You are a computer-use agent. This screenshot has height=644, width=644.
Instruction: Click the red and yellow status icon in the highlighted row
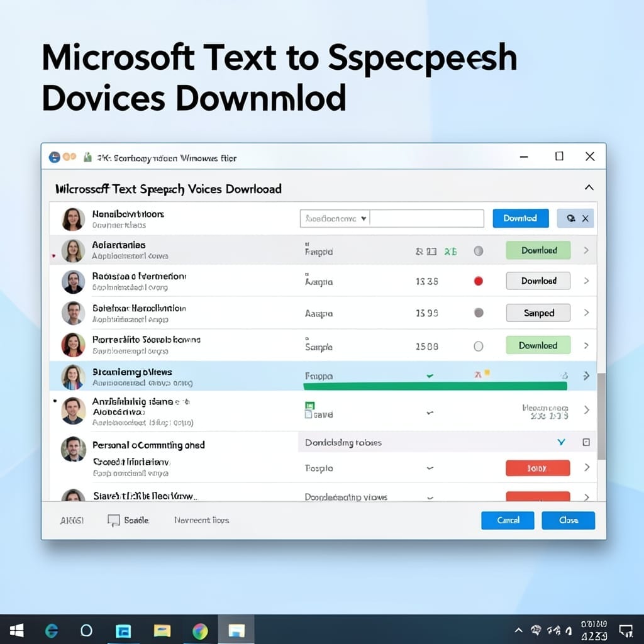click(482, 374)
